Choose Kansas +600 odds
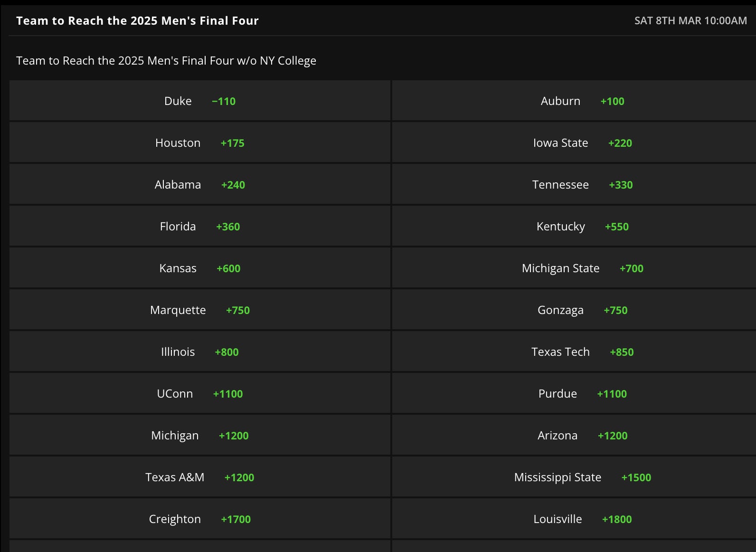 [200, 268]
